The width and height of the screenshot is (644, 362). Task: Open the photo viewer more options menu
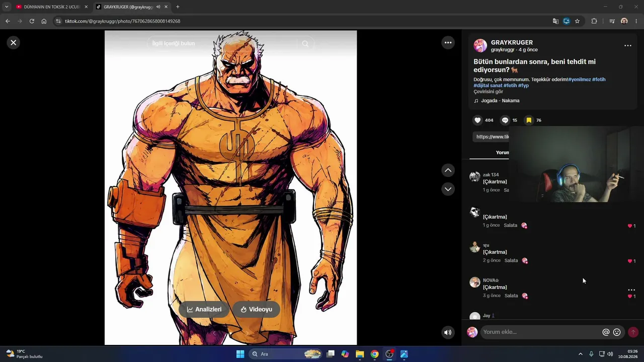448,43
